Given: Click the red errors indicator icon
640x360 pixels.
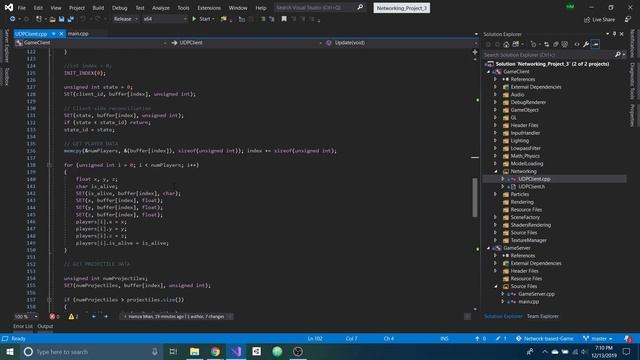Looking at the screenshot, I should (52, 316).
